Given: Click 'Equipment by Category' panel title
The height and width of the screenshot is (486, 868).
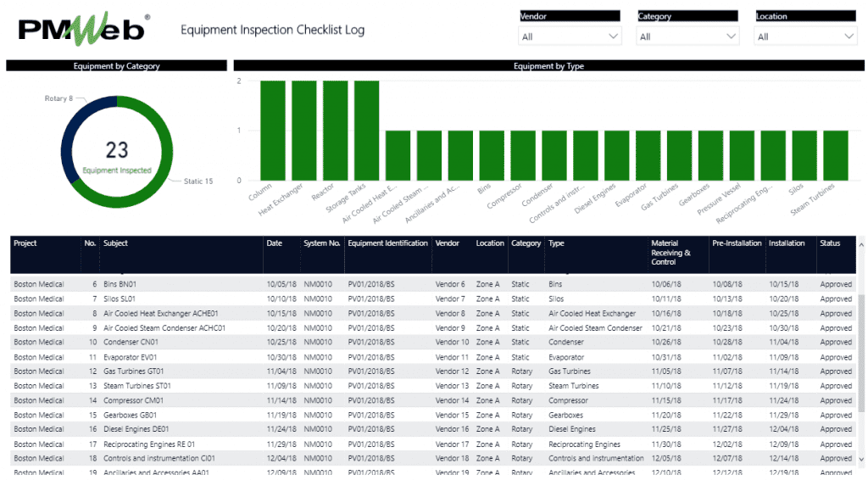Looking at the screenshot, I should 116,66.
